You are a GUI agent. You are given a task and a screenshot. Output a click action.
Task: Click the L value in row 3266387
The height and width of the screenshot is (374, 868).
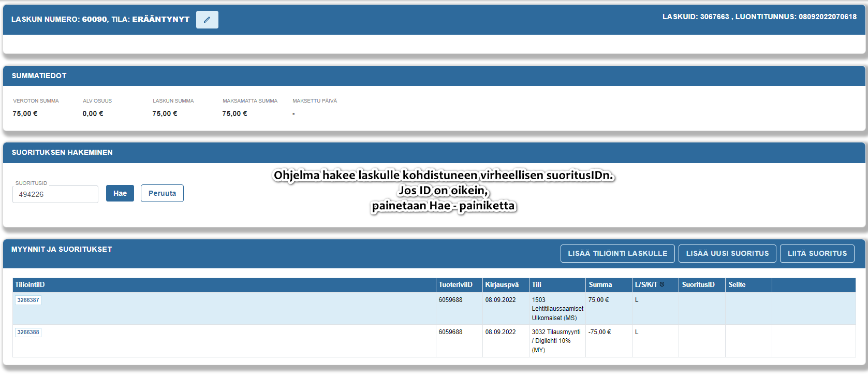tap(637, 300)
